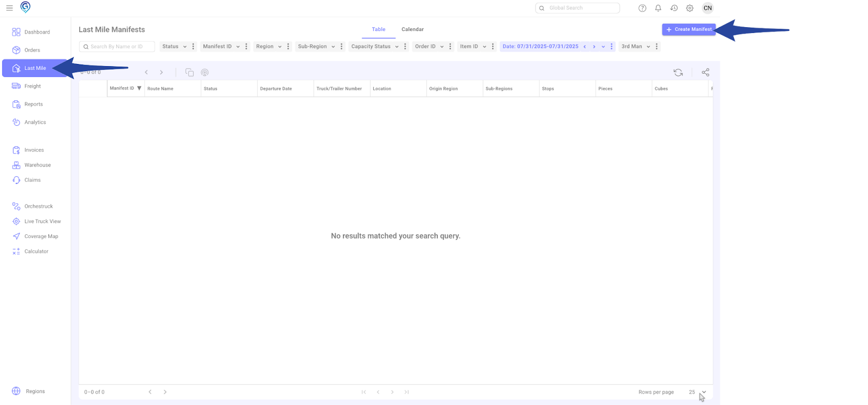Open the help question mark icon
The height and width of the screenshot is (405, 868).
tap(642, 8)
